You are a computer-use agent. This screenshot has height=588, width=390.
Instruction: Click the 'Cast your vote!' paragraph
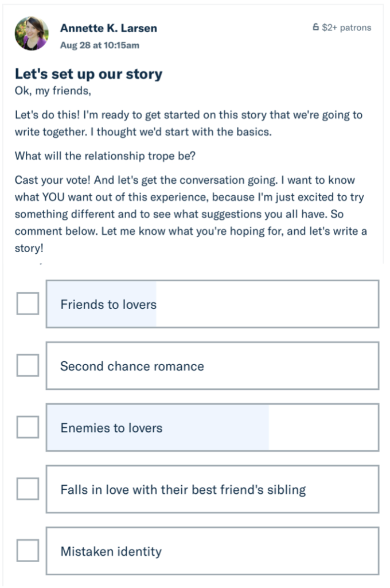(x=190, y=214)
